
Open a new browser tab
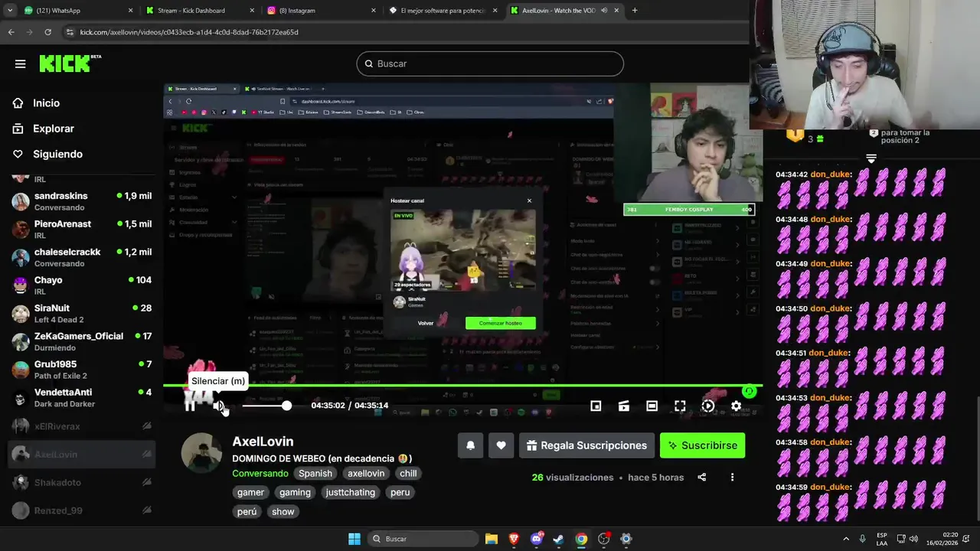pos(634,11)
